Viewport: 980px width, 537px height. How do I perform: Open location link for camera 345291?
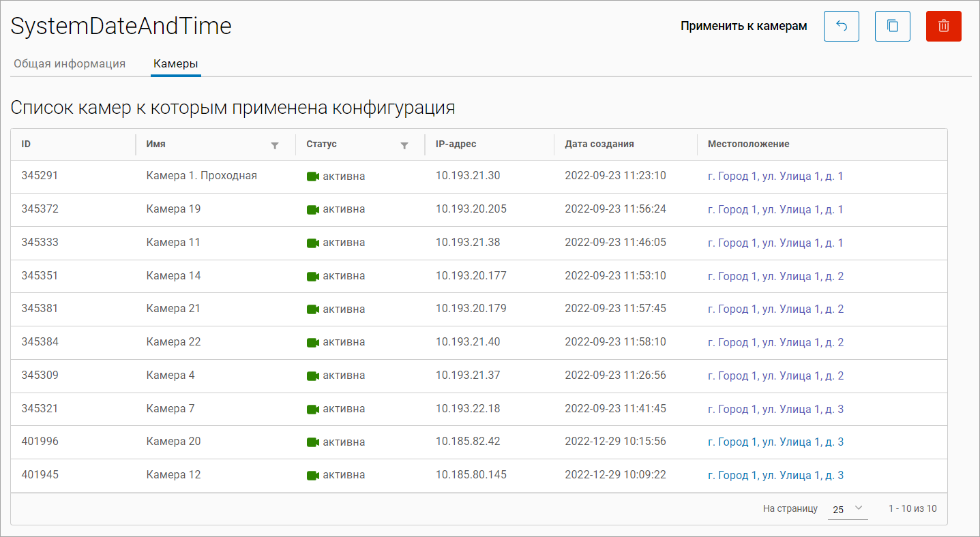click(775, 177)
